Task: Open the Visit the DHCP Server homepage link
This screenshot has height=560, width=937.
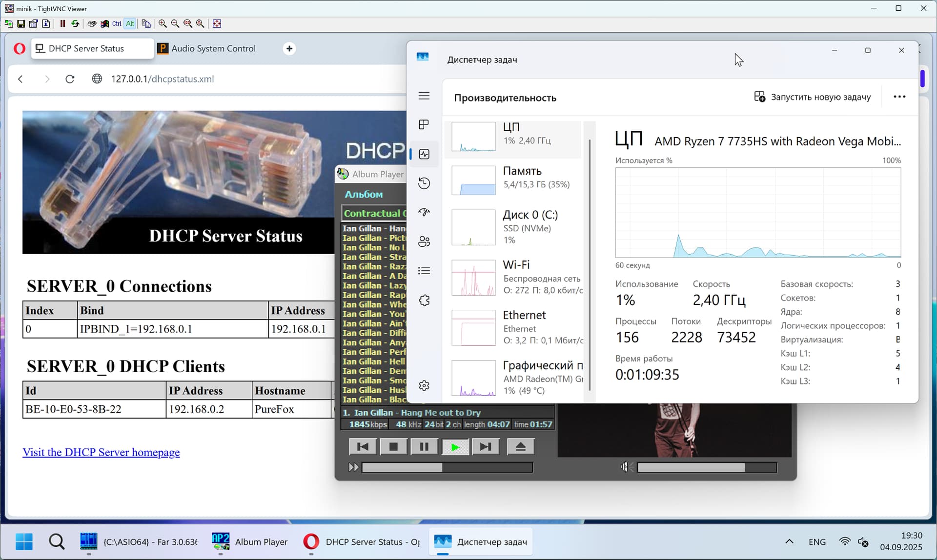Action: tap(101, 452)
